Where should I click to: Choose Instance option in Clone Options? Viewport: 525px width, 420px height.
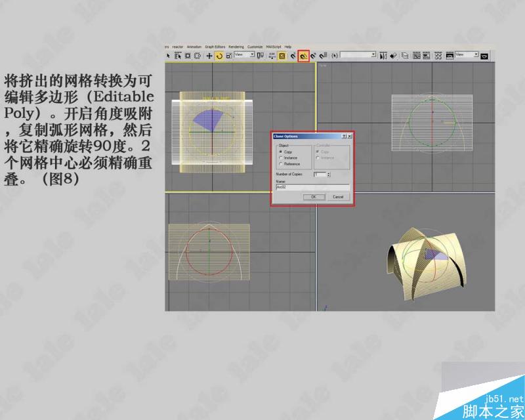coord(280,157)
